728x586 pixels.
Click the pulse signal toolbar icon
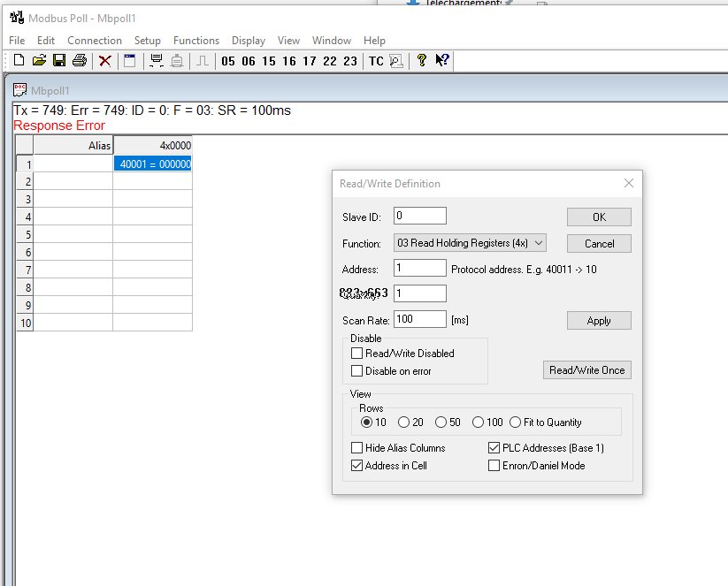point(203,61)
